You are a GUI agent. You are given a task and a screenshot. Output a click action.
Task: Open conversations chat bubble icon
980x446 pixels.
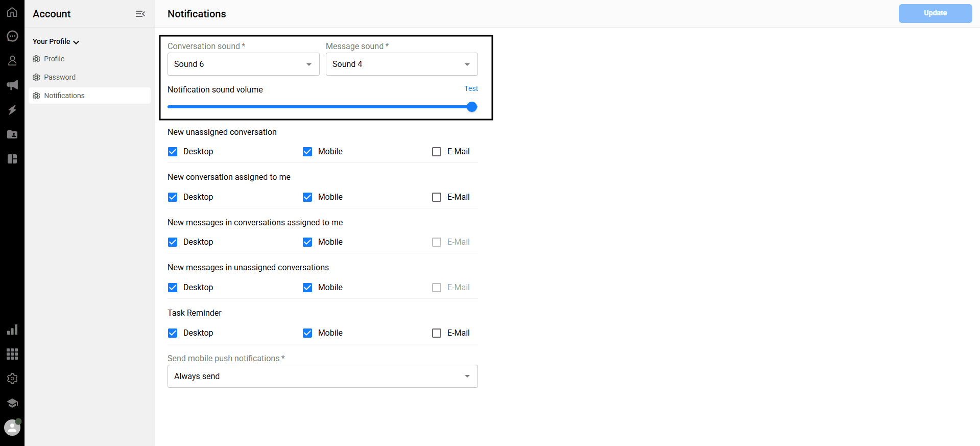point(12,36)
